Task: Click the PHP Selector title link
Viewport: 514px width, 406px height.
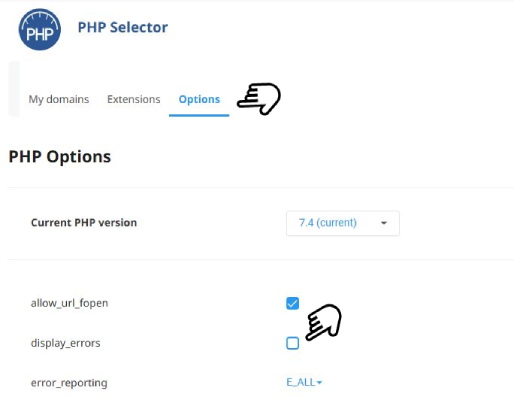Action: (x=123, y=27)
